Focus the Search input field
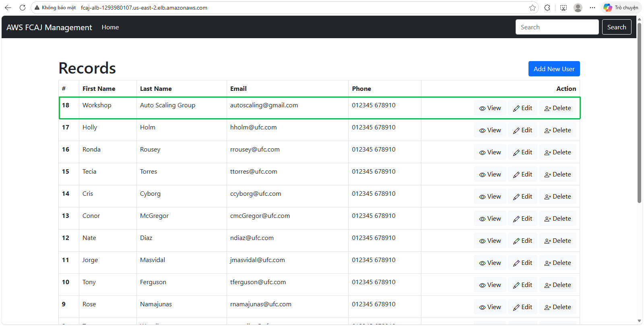The height and width of the screenshot is (326, 644). pos(557,27)
